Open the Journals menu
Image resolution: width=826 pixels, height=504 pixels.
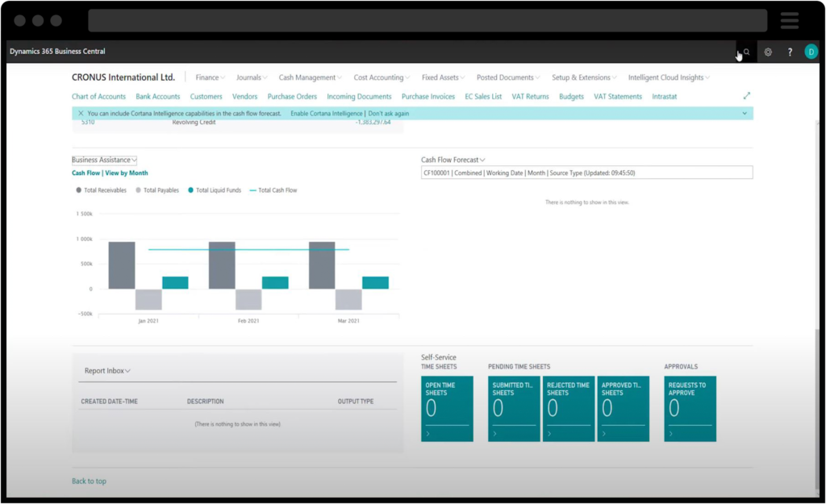[252, 77]
